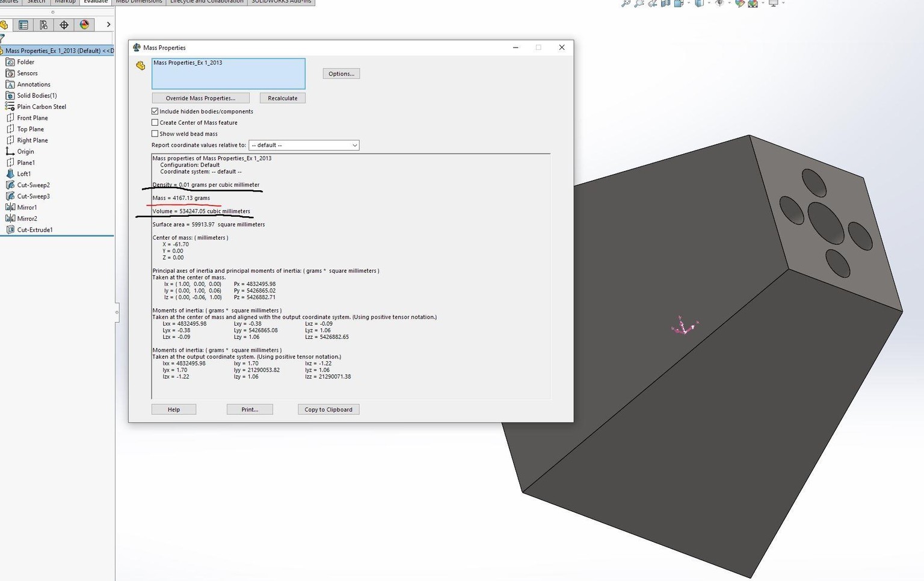924x581 pixels.
Task: Expand more manager tabs with the chevron
Action: point(108,25)
